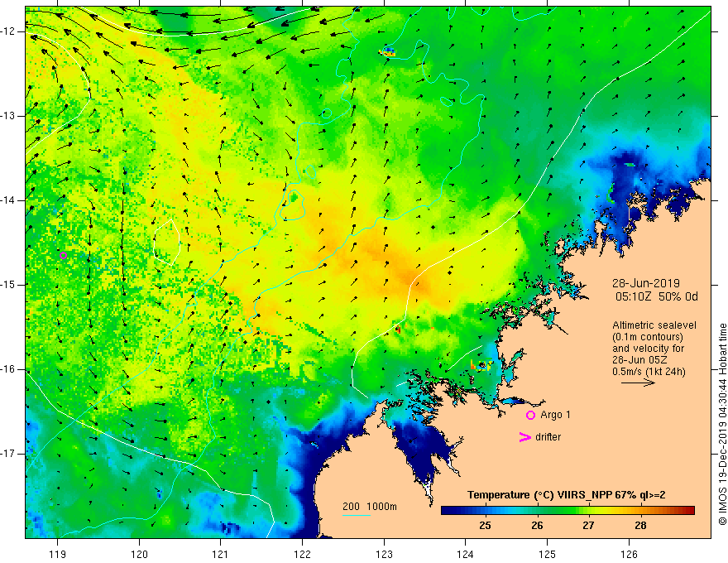Click the 0.5m/s velocity scale arrow
Viewport: 728px width, 563px height.
(x=638, y=383)
